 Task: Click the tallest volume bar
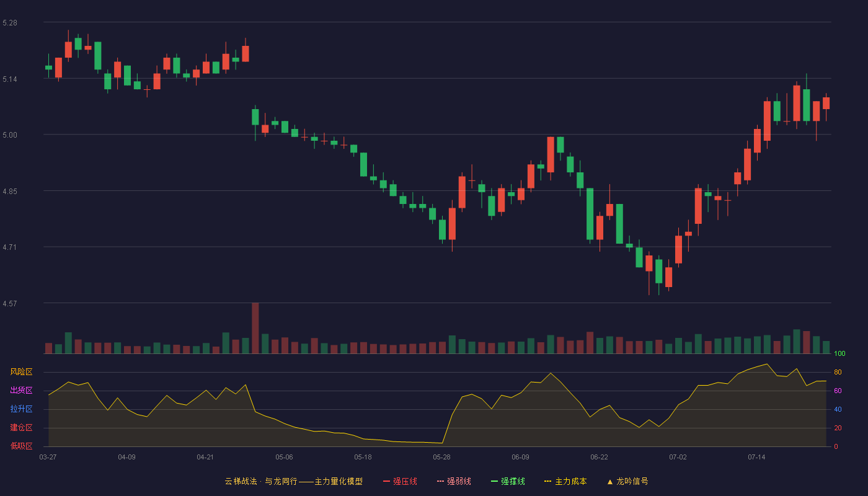point(255,328)
